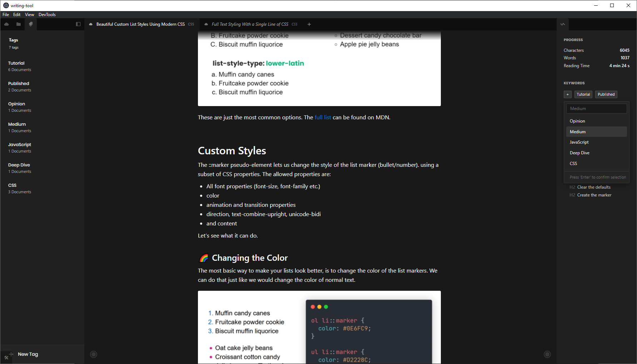Click the circle button at bottom-right of editor
Viewport: 637px width, 364px height.
click(547, 354)
